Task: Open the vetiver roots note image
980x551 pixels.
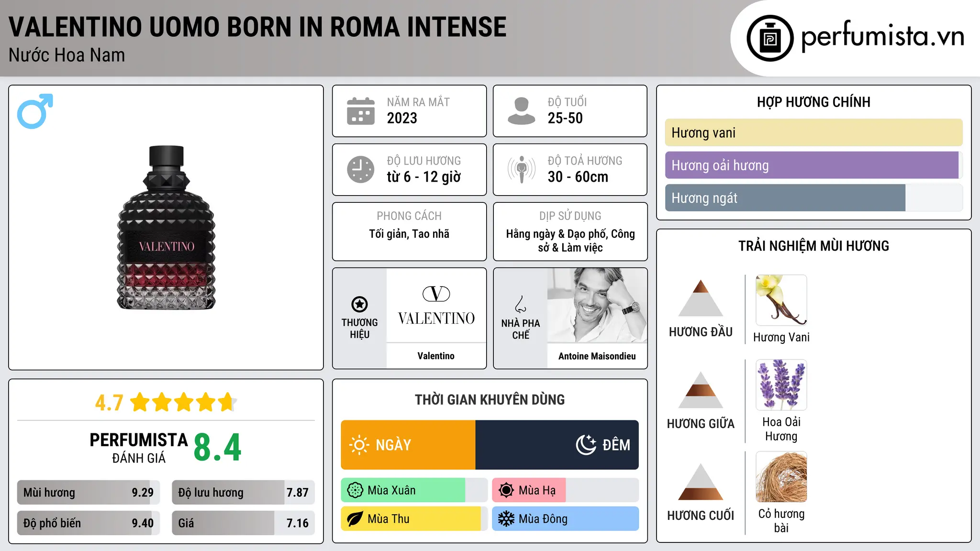Action: (x=781, y=477)
